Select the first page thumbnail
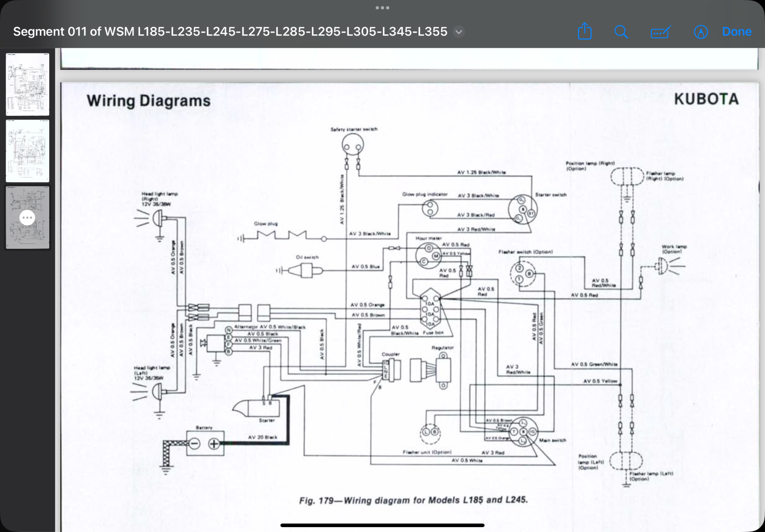This screenshot has width=765, height=532. (27, 84)
